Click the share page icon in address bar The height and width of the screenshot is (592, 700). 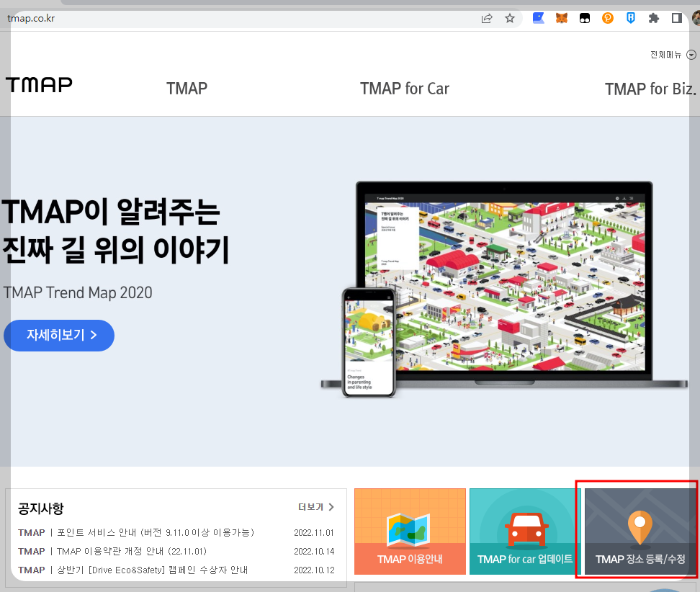coord(487,18)
